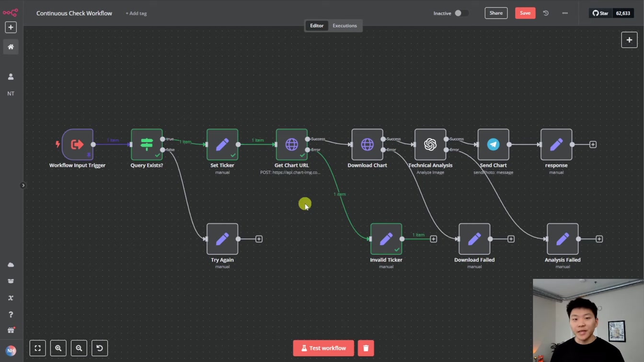644x362 pixels.
Task: Switch to the Executions tab
Action: point(345,25)
